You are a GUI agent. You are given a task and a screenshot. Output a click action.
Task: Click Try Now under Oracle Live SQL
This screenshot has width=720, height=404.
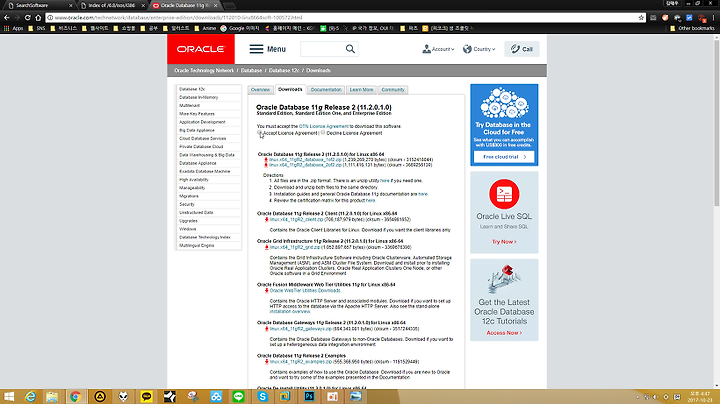click(x=504, y=241)
